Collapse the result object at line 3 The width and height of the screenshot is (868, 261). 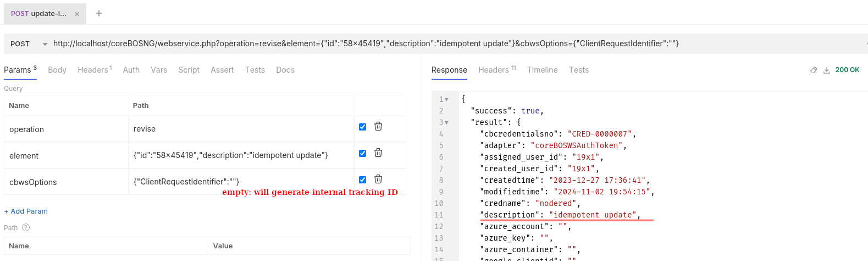(446, 123)
